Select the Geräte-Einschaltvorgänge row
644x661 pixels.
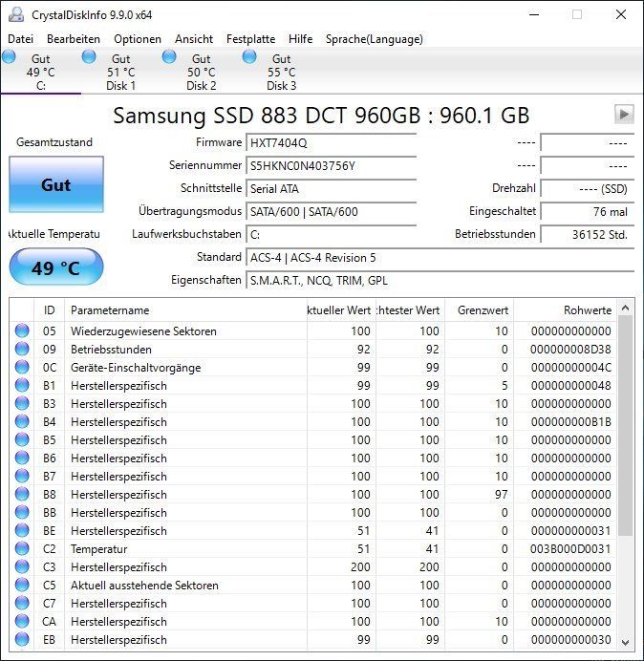pos(313,367)
